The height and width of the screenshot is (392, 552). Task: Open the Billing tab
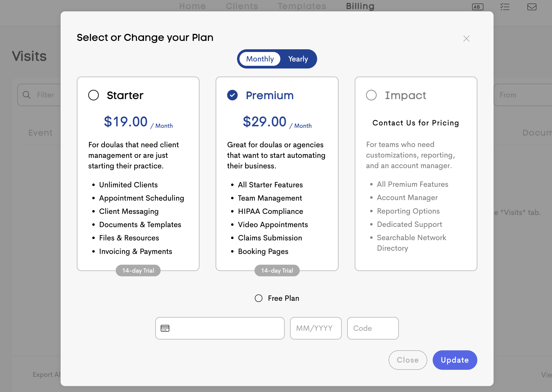click(x=360, y=6)
